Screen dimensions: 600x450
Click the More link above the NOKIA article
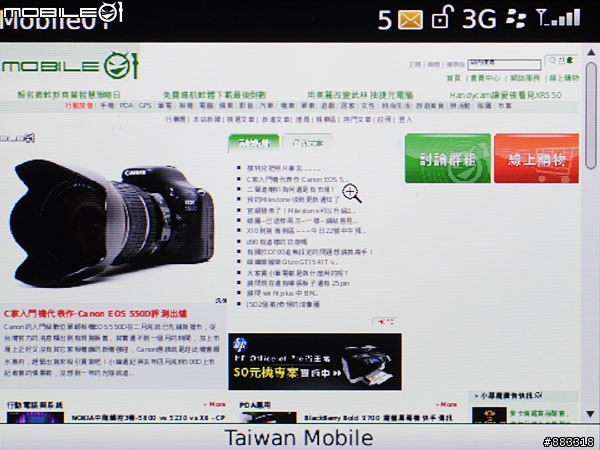215,404
